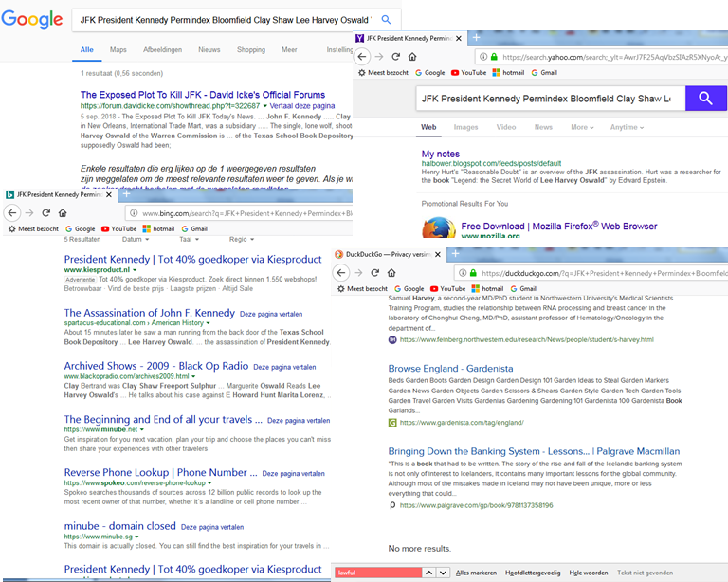Switch to the Nieuws tab on Google

click(209, 49)
